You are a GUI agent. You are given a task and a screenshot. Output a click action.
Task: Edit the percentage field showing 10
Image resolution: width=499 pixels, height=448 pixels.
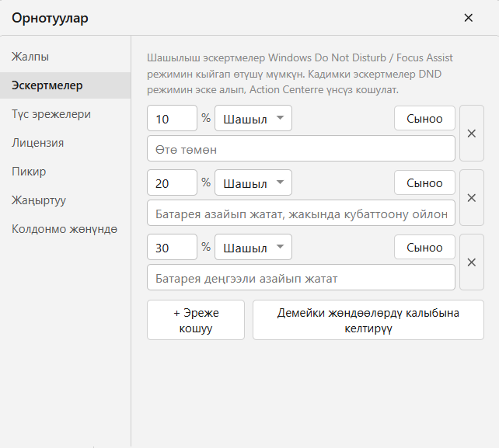173,118
